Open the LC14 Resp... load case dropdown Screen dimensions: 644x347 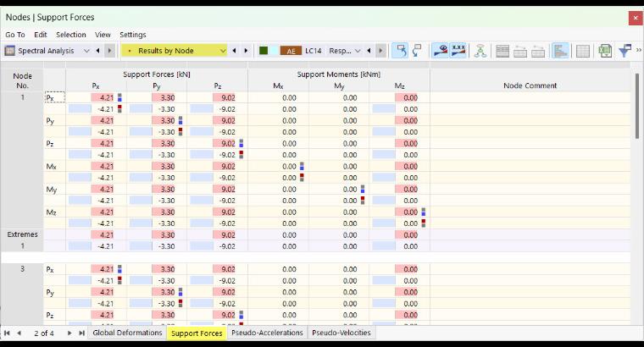pos(358,51)
